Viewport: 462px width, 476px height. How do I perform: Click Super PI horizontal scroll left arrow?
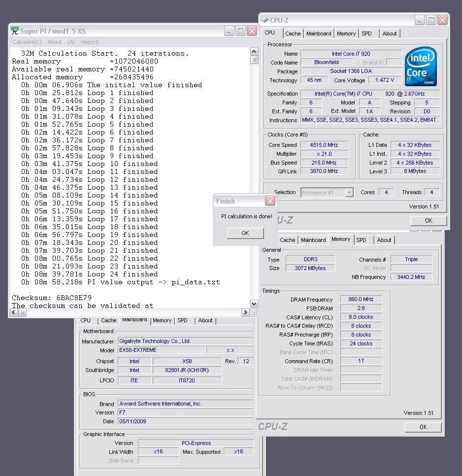coord(14,312)
